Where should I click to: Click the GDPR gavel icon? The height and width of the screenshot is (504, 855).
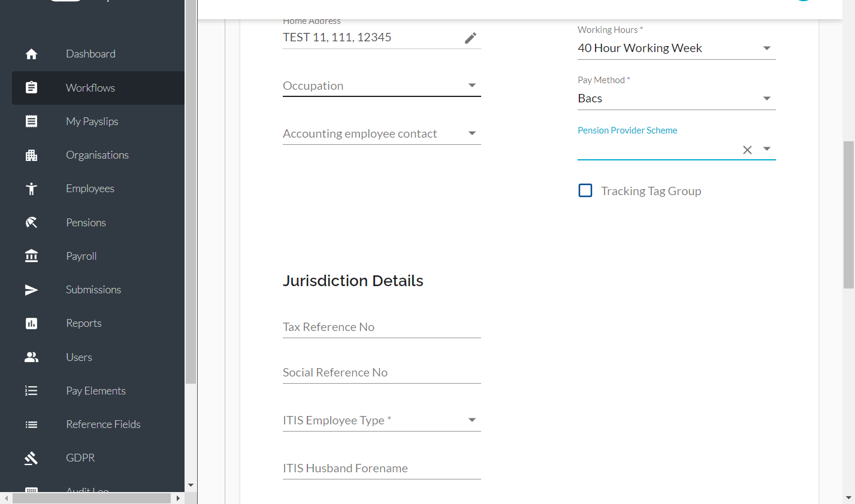click(32, 459)
